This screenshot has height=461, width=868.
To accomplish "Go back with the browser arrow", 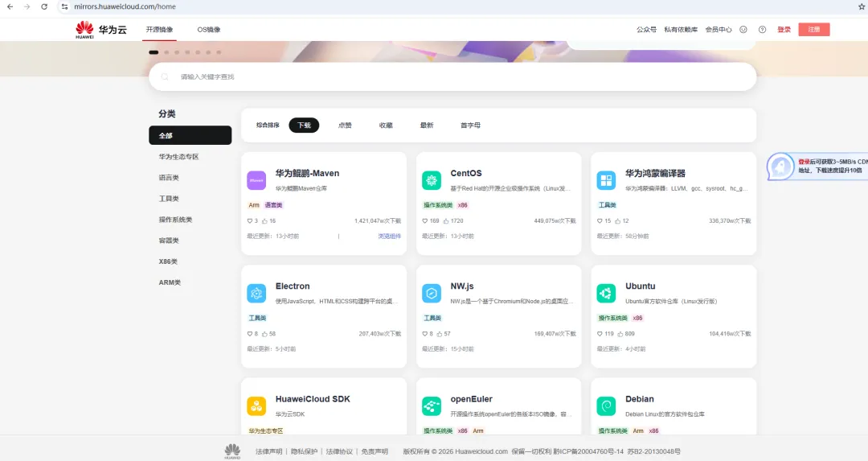I will coord(10,6).
